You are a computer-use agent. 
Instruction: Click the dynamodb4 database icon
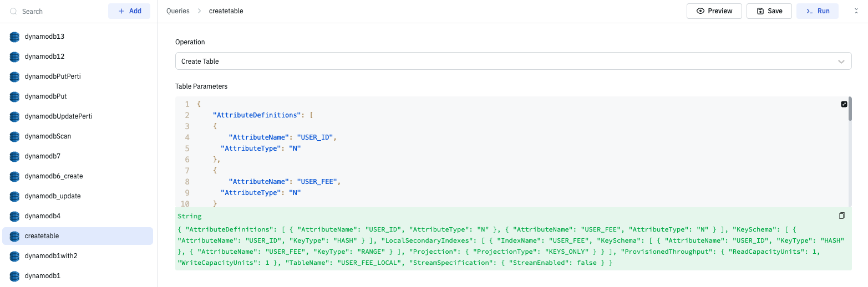coord(14,216)
